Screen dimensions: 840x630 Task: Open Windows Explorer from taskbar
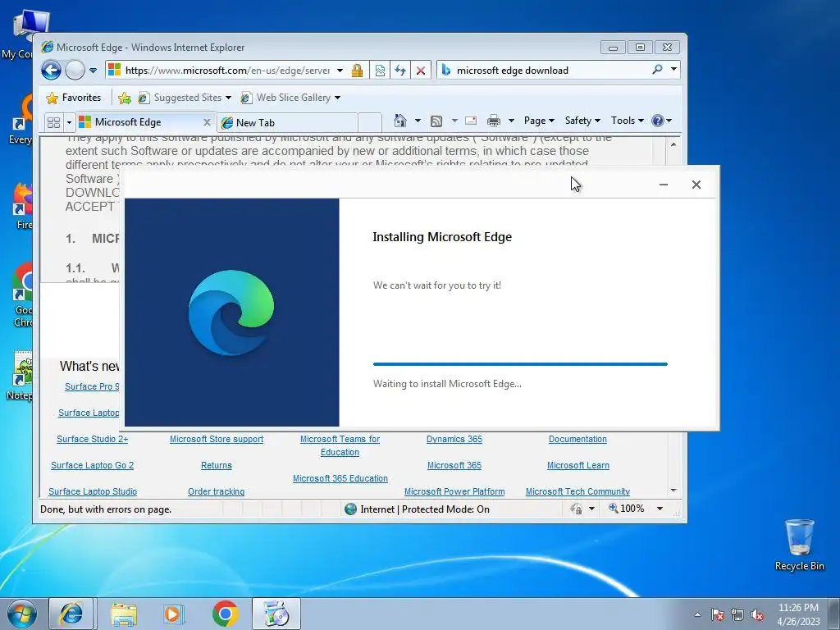click(x=124, y=614)
